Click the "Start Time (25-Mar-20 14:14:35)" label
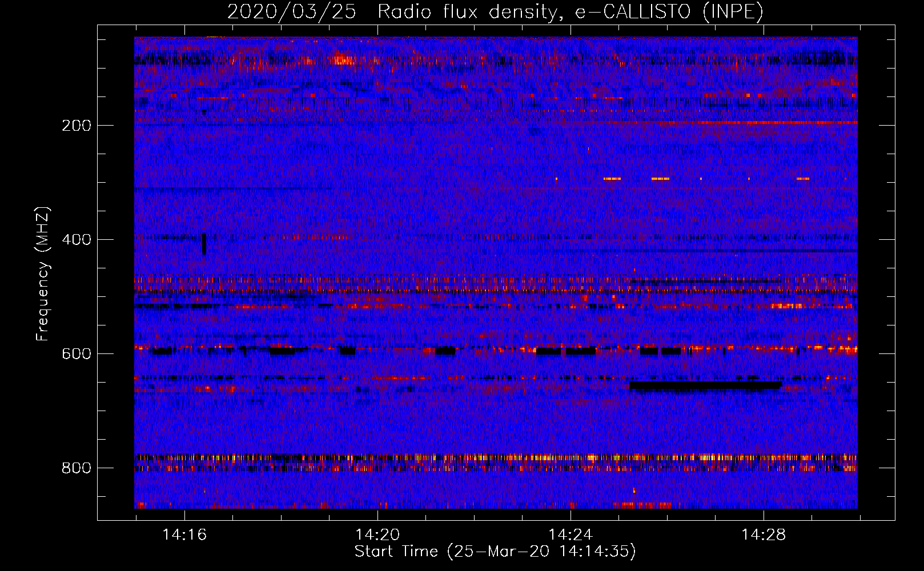 (495, 552)
